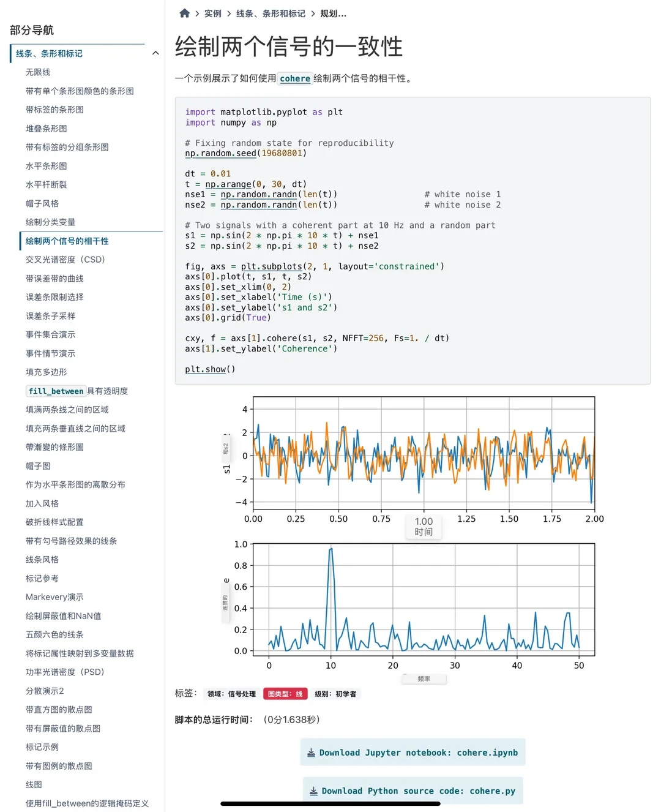
Task: Open 五颜六色的线条 in sidebar
Action: 54,634
